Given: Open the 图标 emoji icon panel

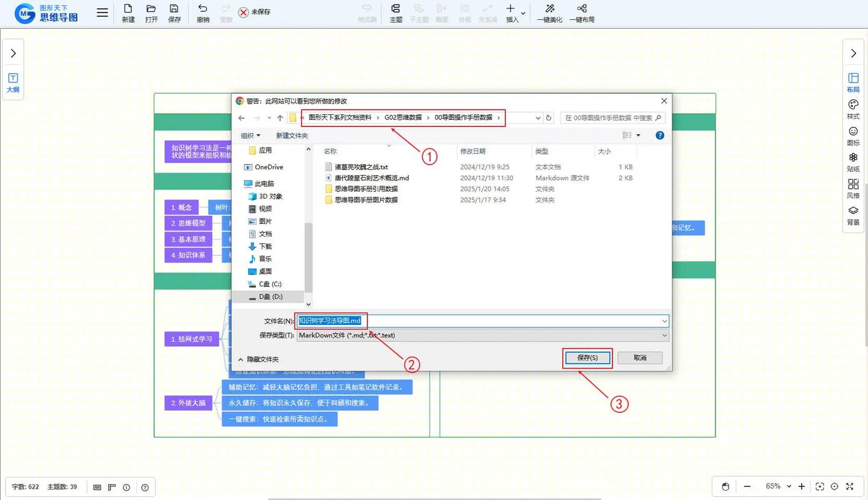Looking at the screenshot, I should click(852, 134).
